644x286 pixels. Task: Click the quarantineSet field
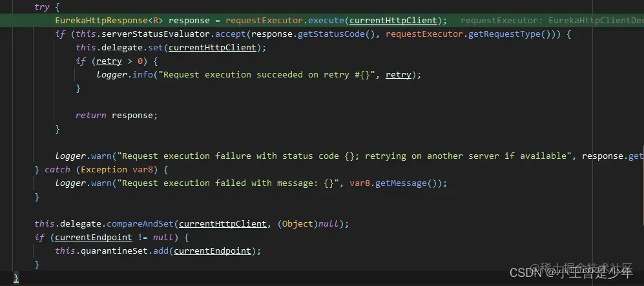[114, 250]
